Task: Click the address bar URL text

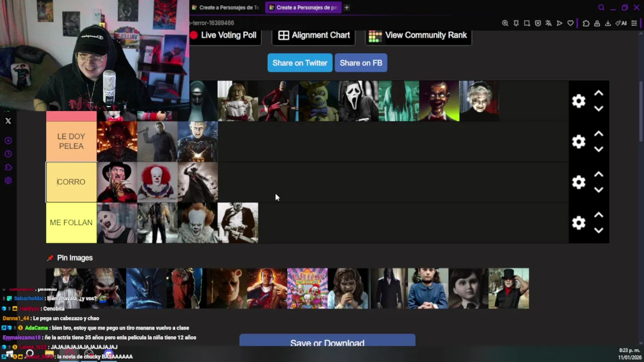Action: point(212,23)
